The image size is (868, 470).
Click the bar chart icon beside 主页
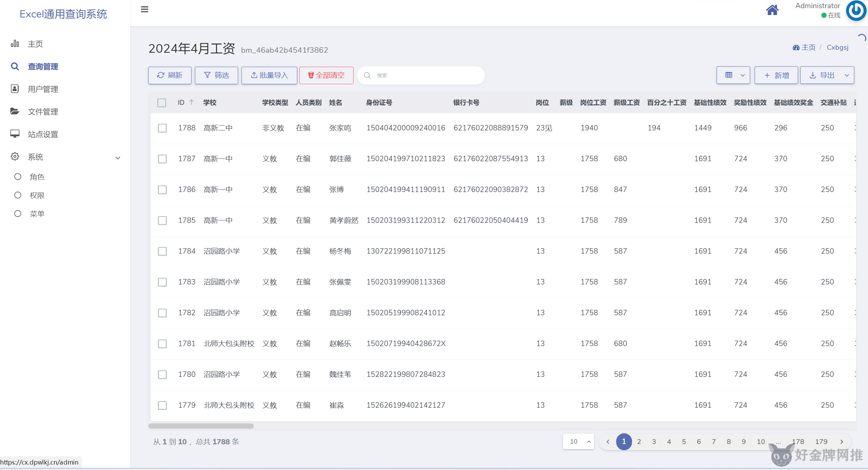[x=15, y=43]
